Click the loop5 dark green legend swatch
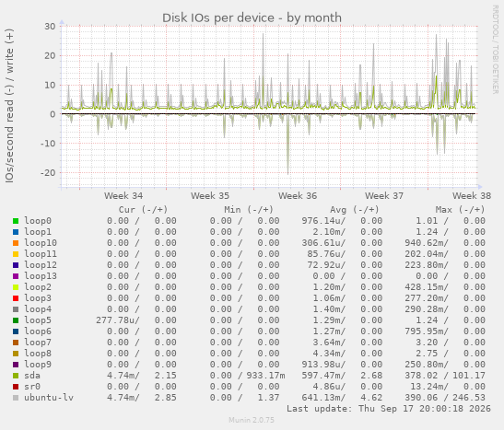 [16, 320]
